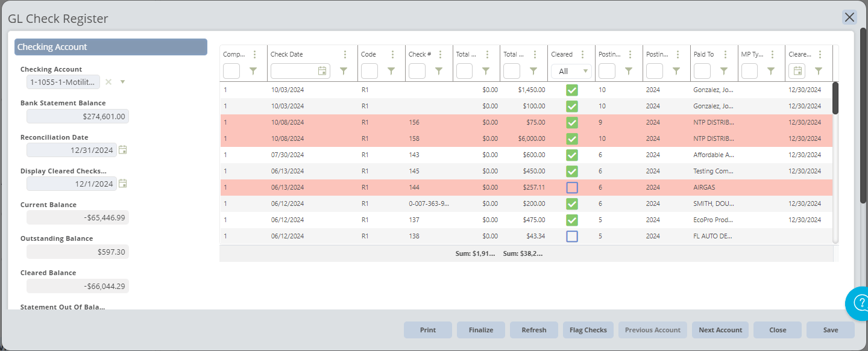Open the Check Date column options menu

point(345,54)
